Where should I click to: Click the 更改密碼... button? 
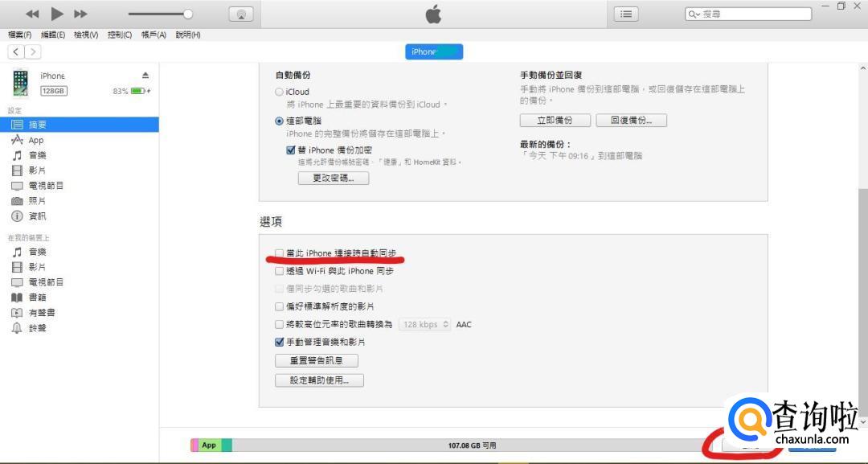[334, 178]
